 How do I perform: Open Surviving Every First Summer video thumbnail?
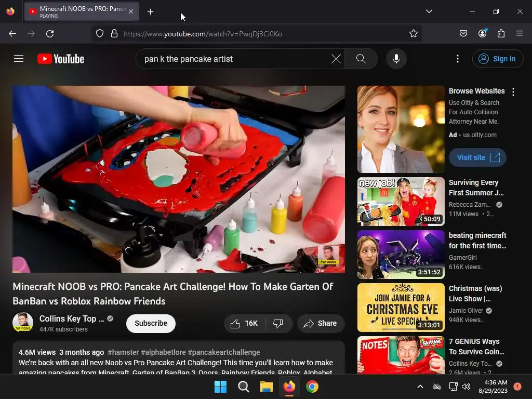(x=401, y=202)
